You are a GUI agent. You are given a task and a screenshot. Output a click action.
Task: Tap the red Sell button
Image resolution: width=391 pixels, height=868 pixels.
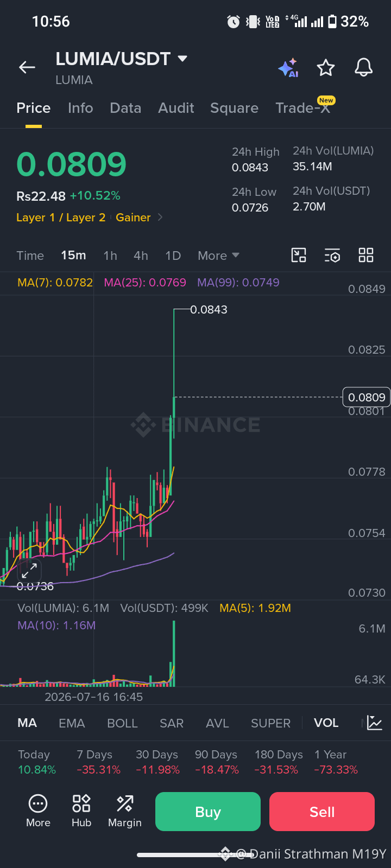(x=322, y=812)
